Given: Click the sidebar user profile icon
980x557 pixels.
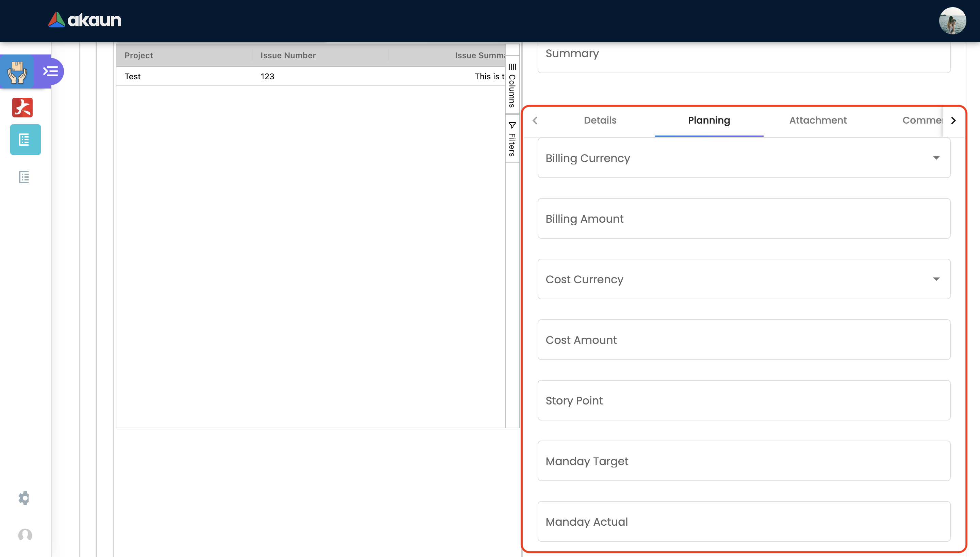Looking at the screenshot, I should (x=25, y=535).
